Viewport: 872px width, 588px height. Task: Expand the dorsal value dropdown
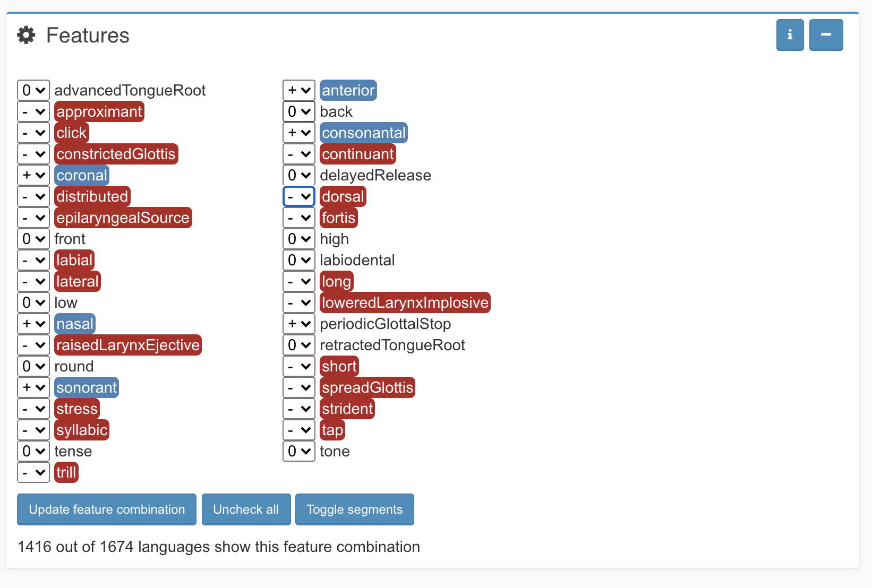[x=299, y=196]
